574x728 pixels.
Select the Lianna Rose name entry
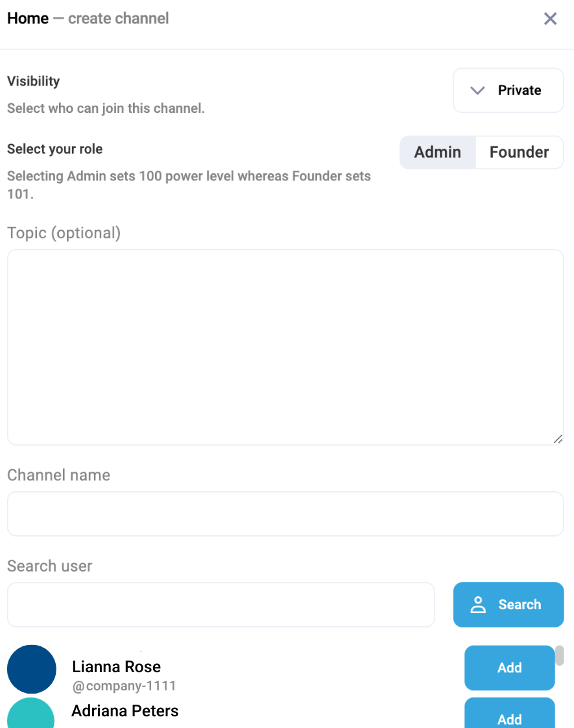[x=116, y=666]
